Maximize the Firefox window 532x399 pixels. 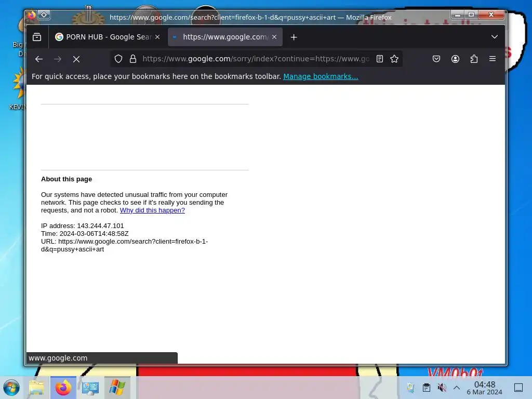(x=471, y=15)
